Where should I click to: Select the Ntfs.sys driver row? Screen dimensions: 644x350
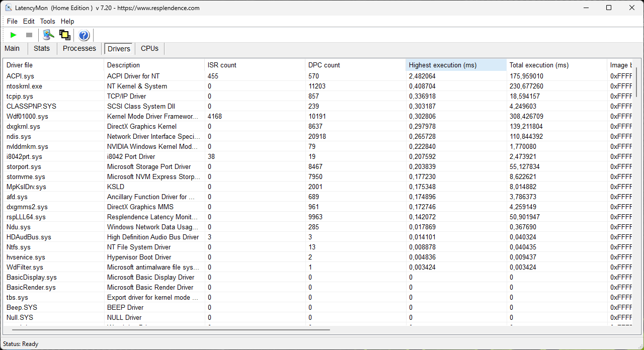coord(318,247)
